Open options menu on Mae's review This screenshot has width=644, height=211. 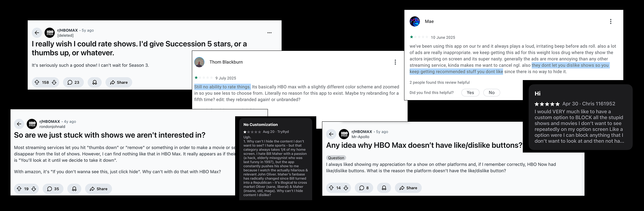point(611,21)
